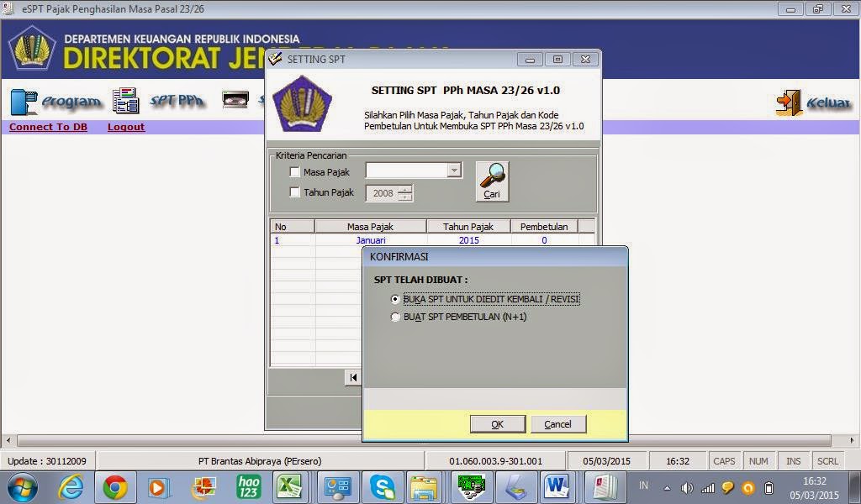Click the orange flower app taskbar icon
This screenshot has width=861, height=504.
[x=203, y=487]
